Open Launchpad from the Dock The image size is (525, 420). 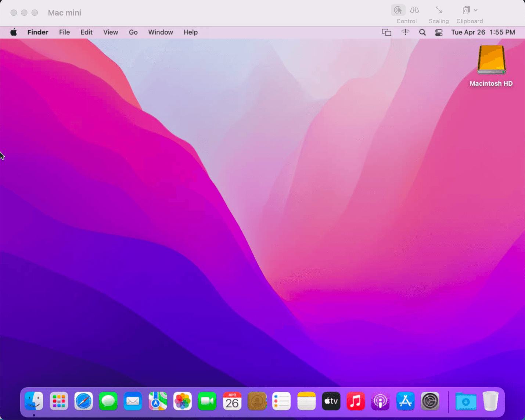pos(59,401)
